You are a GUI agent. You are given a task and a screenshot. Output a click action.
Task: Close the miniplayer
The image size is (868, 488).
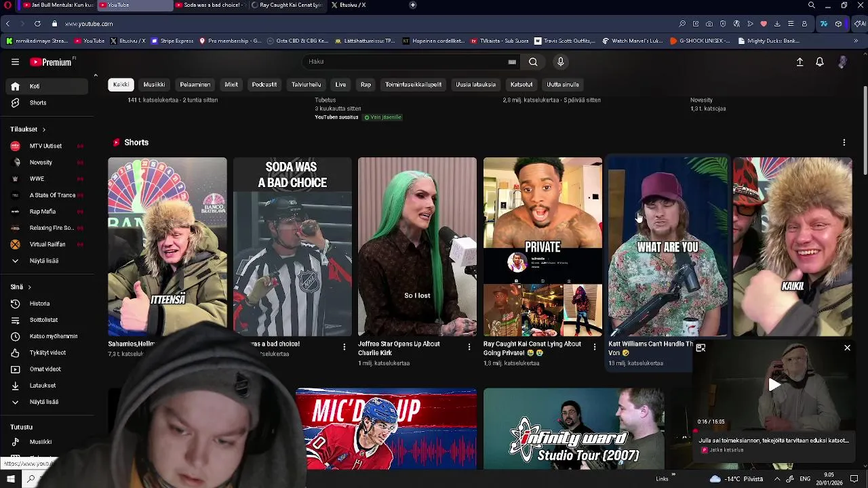[x=847, y=348]
